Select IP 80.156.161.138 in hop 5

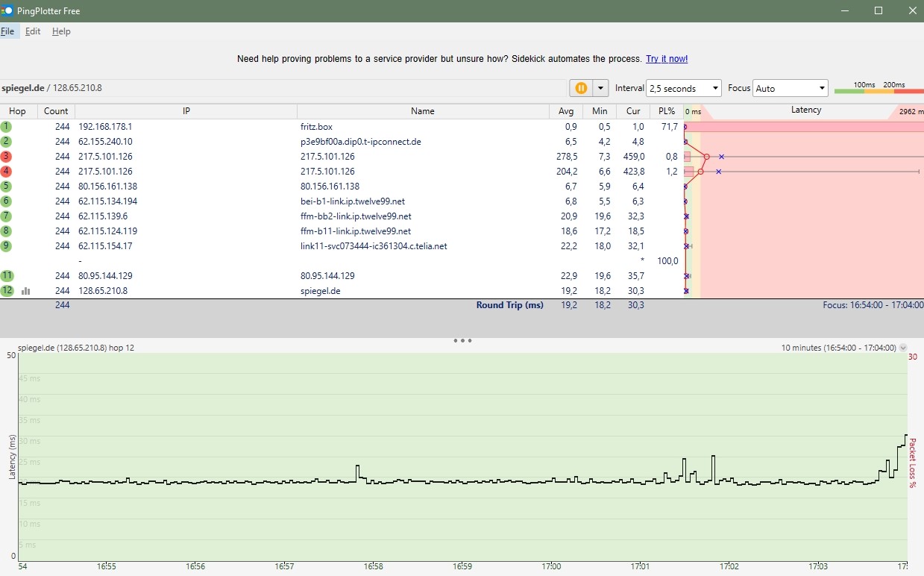(x=107, y=187)
